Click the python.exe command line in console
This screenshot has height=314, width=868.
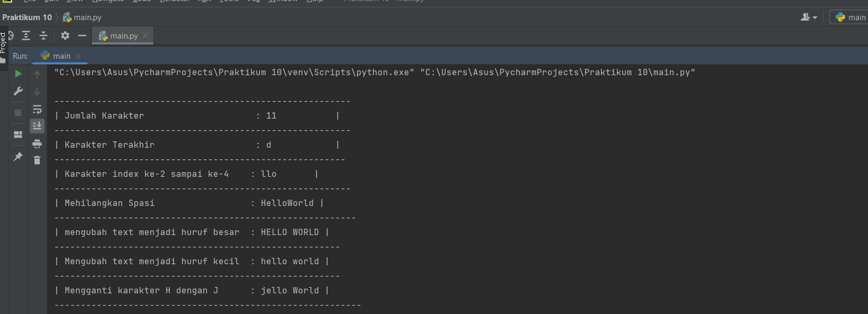coord(374,72)
